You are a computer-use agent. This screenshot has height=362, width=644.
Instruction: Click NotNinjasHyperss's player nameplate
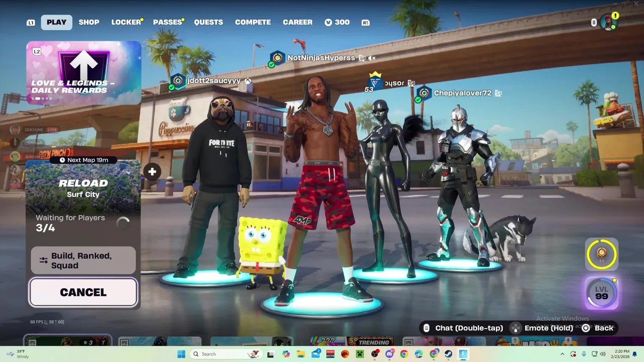(x=321, y=58)
